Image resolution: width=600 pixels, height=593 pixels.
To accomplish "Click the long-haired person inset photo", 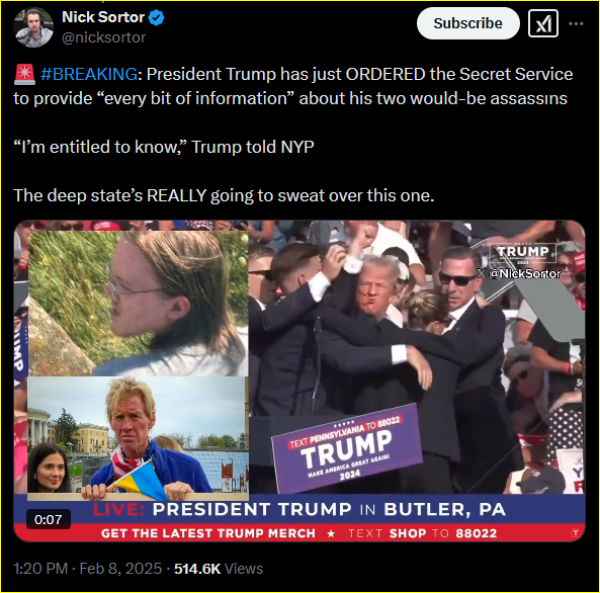I will [x=138, y=303].
